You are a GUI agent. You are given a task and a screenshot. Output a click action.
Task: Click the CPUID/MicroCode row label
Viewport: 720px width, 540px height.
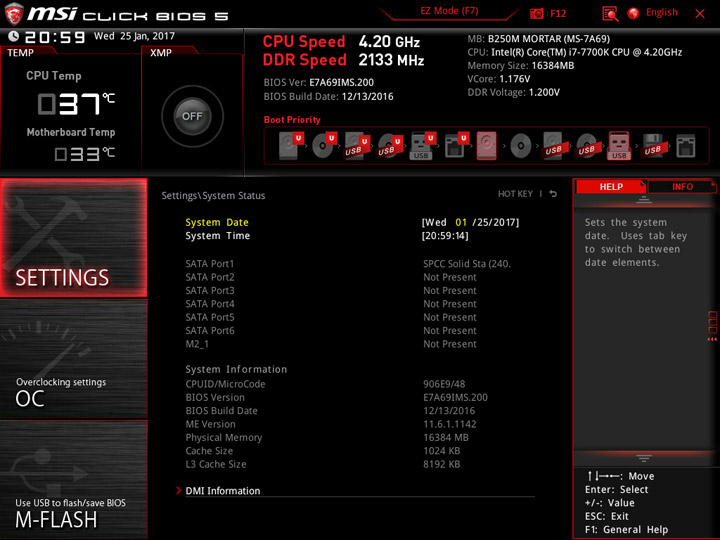tap(225, 384)
